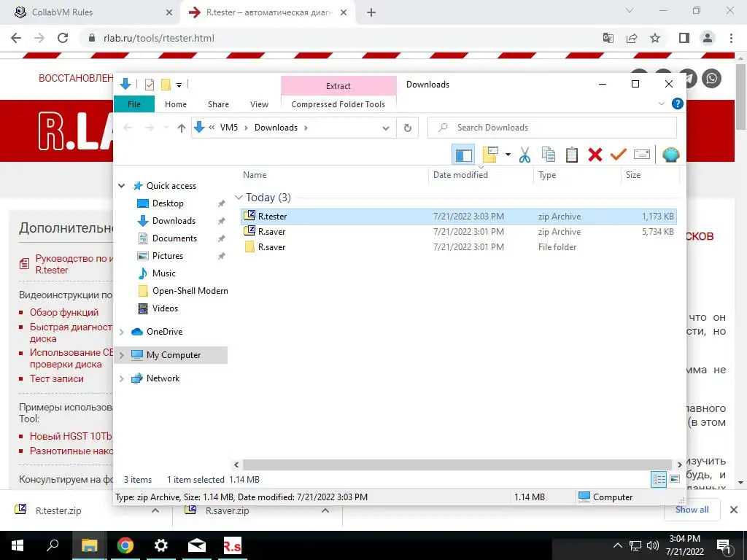Select the R.saver file folder

click(x=458, y=247)
